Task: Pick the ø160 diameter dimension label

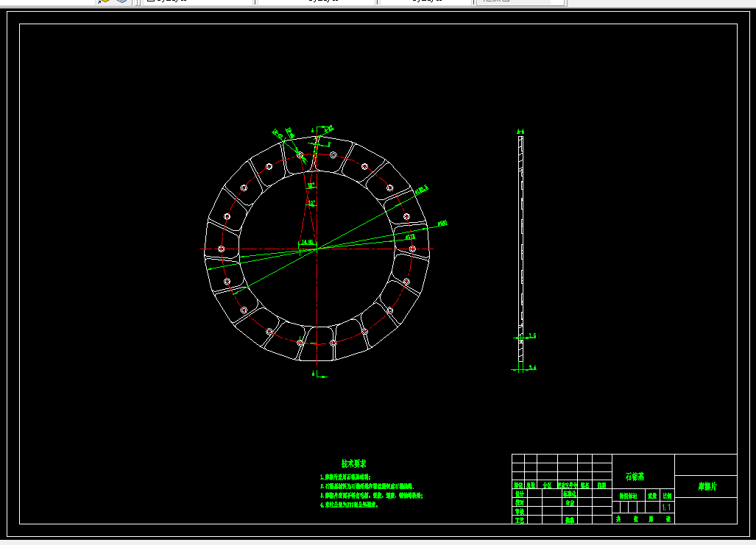Action: [442, 223]
